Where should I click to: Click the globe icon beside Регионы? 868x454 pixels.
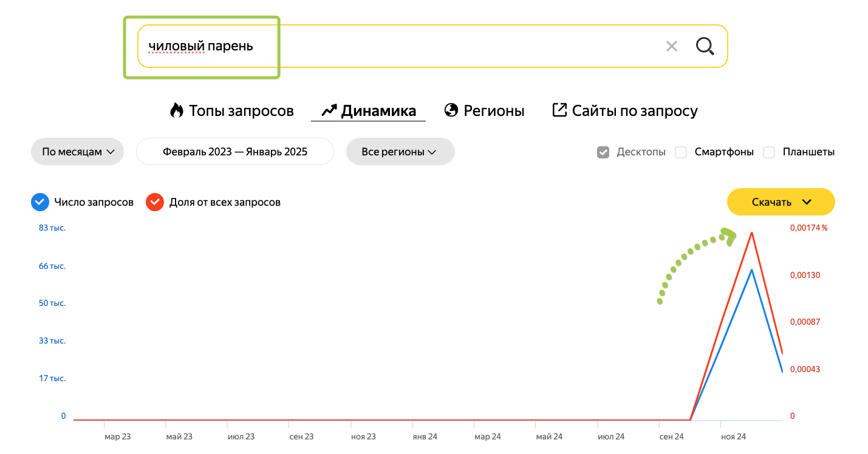(451, 110)
